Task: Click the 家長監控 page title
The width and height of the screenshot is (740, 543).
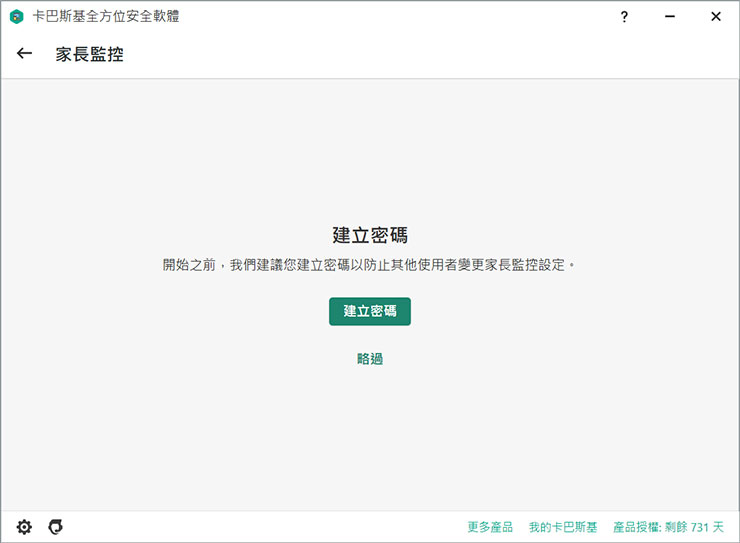Action: (x=90, y=54)
